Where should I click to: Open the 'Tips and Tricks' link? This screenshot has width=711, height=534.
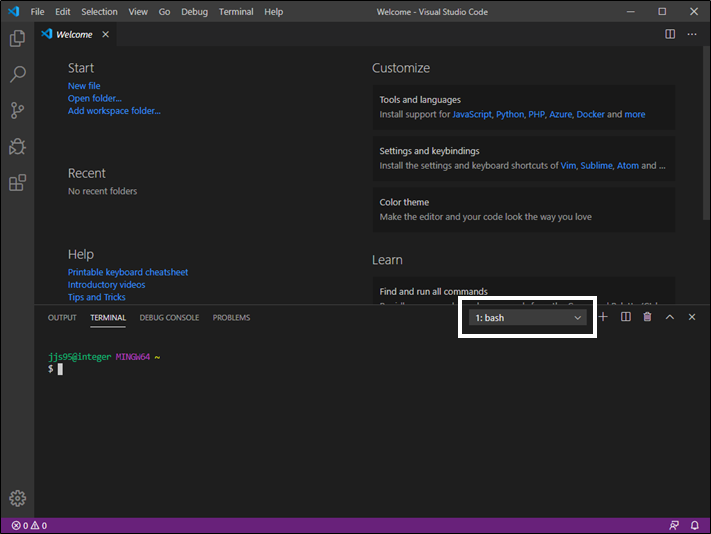point(97,297)
